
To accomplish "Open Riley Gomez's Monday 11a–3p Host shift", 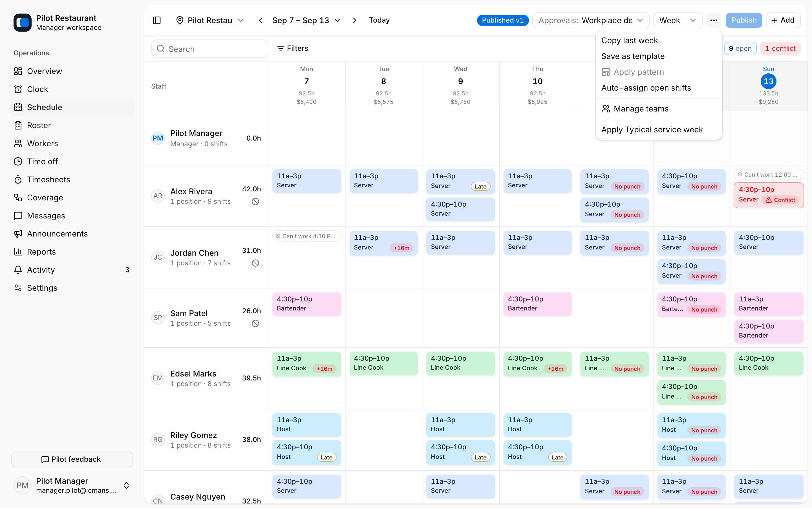I will coord(306,425).
